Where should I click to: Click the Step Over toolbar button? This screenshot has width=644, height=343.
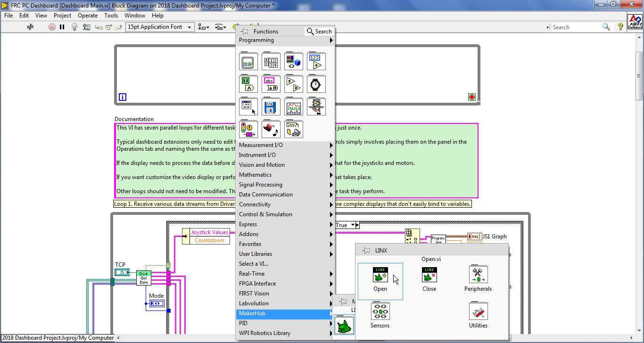(x=110, y=27)
